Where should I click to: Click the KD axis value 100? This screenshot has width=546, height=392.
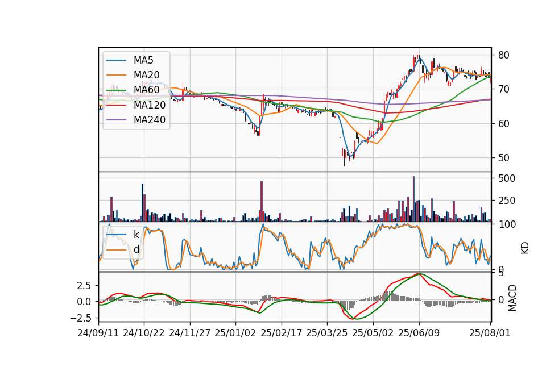(507, 224)
